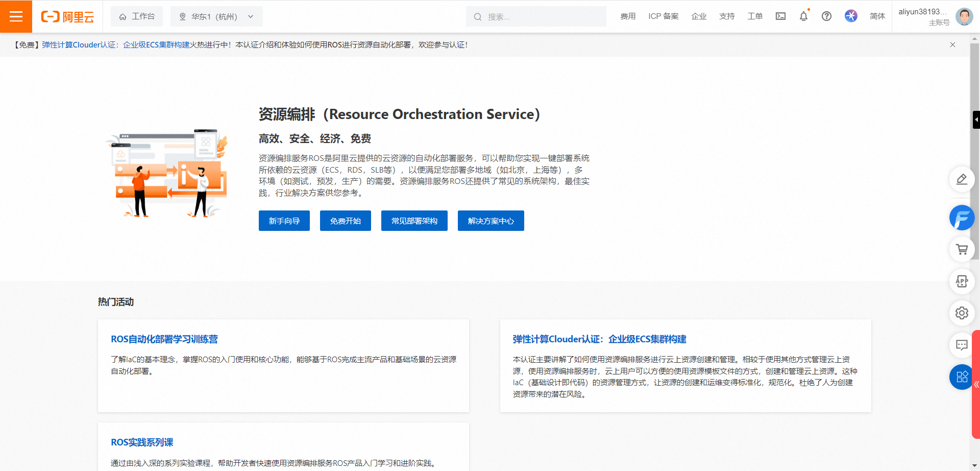The image size is (980, 471).
Task: Open ROS实践系列课 link
Action: pyautogui.click(x=142, y=442)
